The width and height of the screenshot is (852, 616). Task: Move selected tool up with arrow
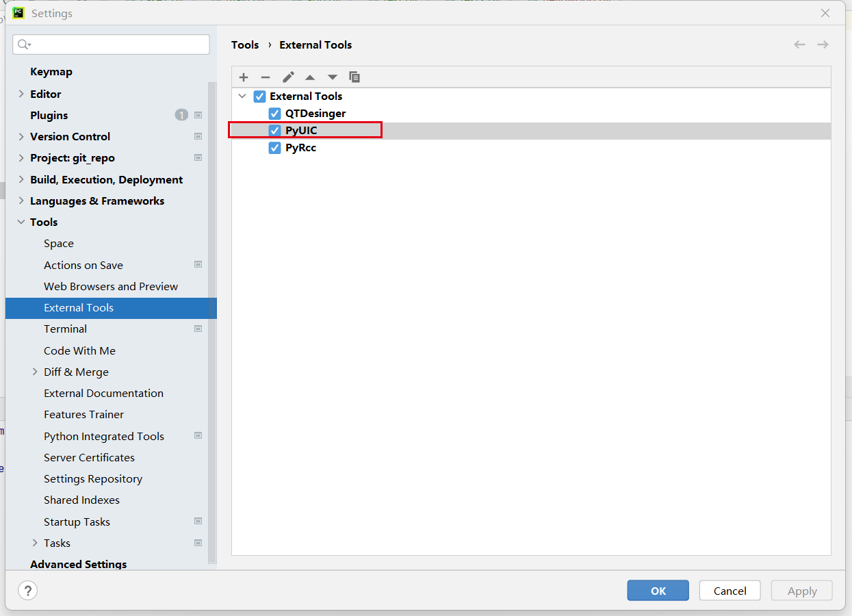click(x=310, y=77)
